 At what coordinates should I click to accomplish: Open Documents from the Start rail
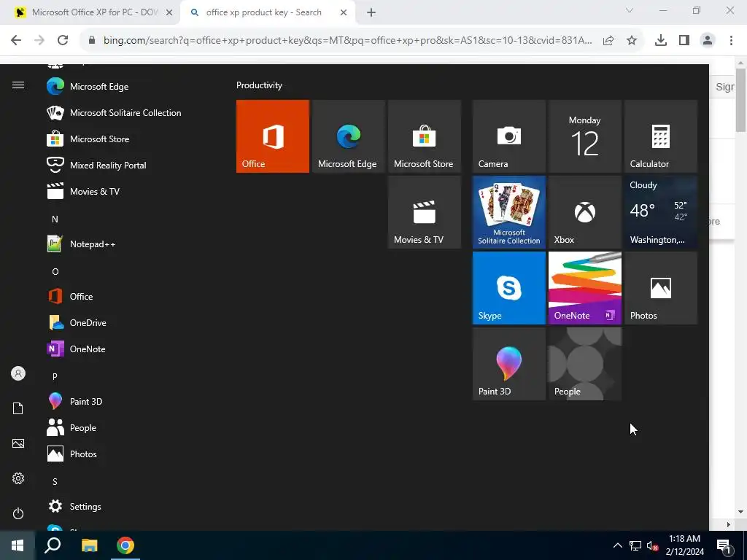pos(18,408)
